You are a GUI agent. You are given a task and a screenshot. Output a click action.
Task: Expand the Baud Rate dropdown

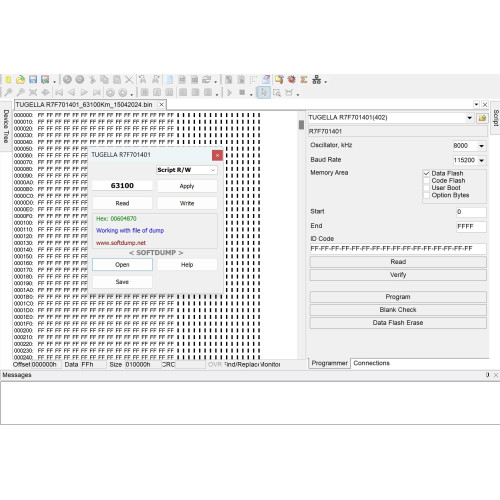(x=481, y=160)
